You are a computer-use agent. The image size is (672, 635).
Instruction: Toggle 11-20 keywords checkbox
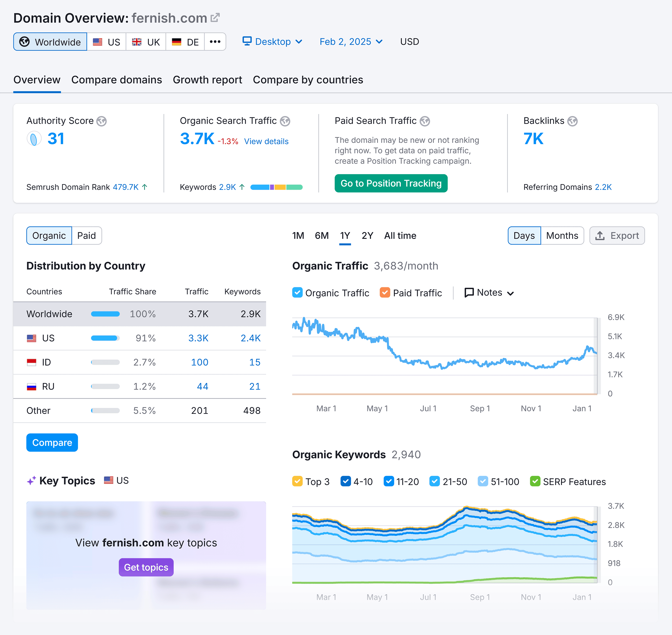point(389,481)
